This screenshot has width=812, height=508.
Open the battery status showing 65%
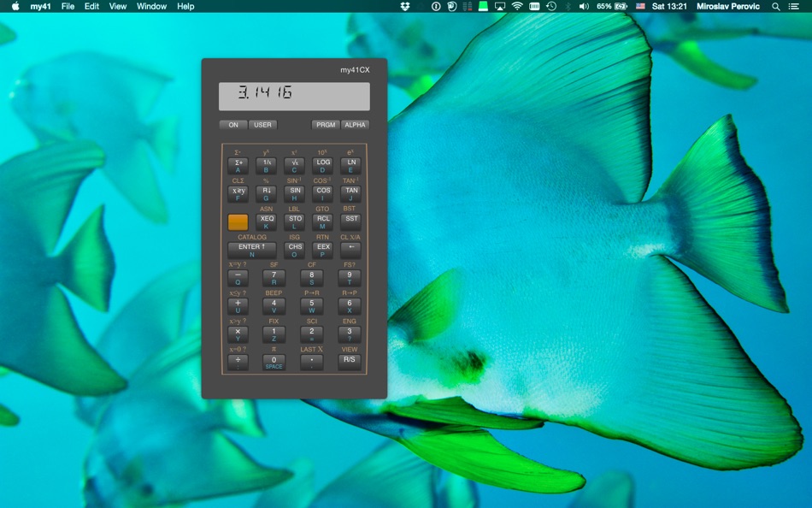tap(612, 6)
